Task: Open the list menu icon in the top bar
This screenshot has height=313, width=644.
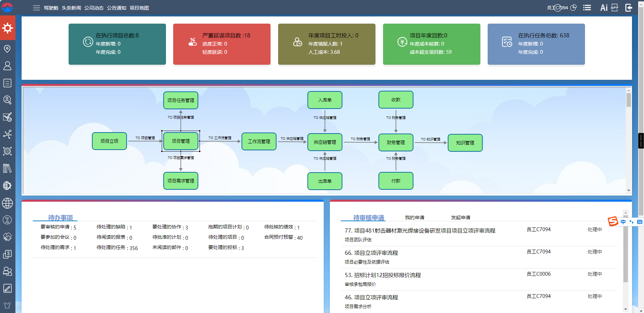Action: point(587,7)
